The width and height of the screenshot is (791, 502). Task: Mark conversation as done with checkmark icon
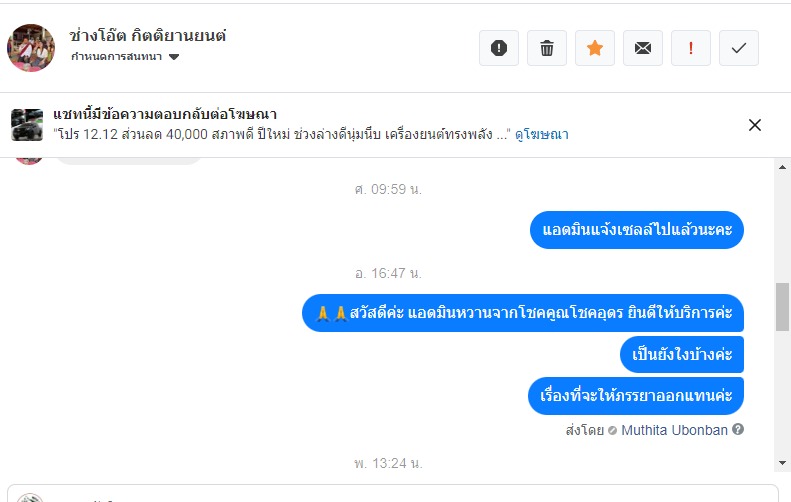[739, 48]
